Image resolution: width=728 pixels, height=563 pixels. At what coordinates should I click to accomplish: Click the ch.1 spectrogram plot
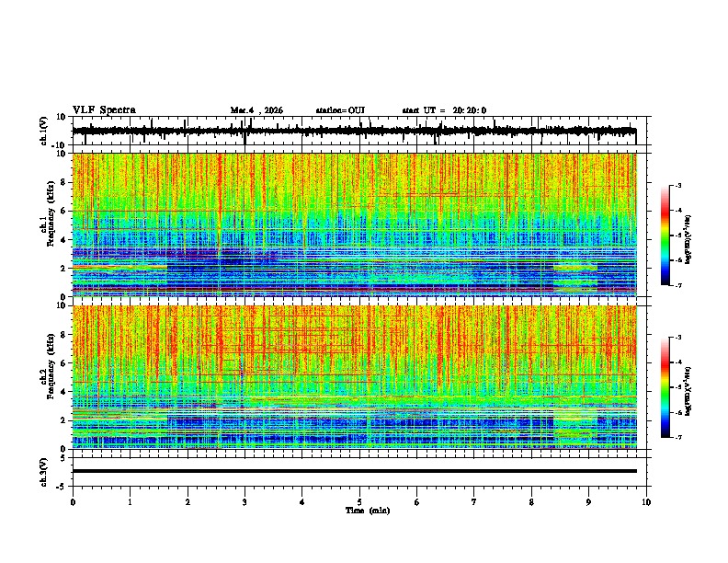click(355, 224)
